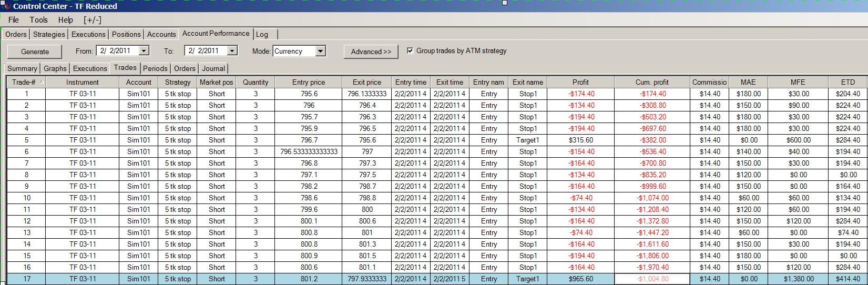
Task: Sort by the Exit name column header
Action: (528, 82)
